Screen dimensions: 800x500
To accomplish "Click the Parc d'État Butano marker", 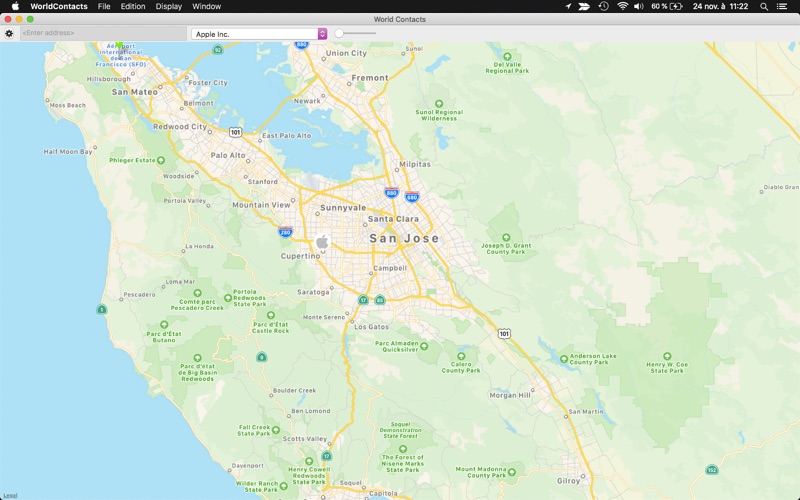I will coord(164,325).
